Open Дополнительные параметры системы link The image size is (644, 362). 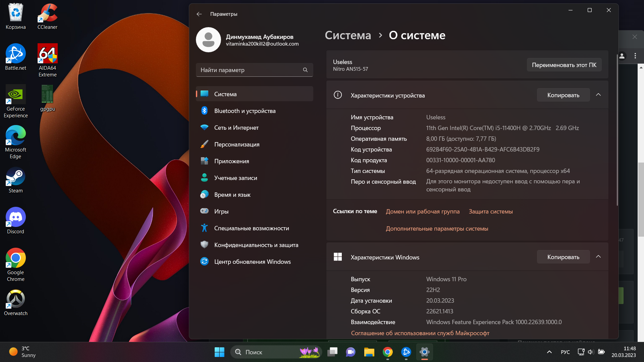click(x=437, y=229)
